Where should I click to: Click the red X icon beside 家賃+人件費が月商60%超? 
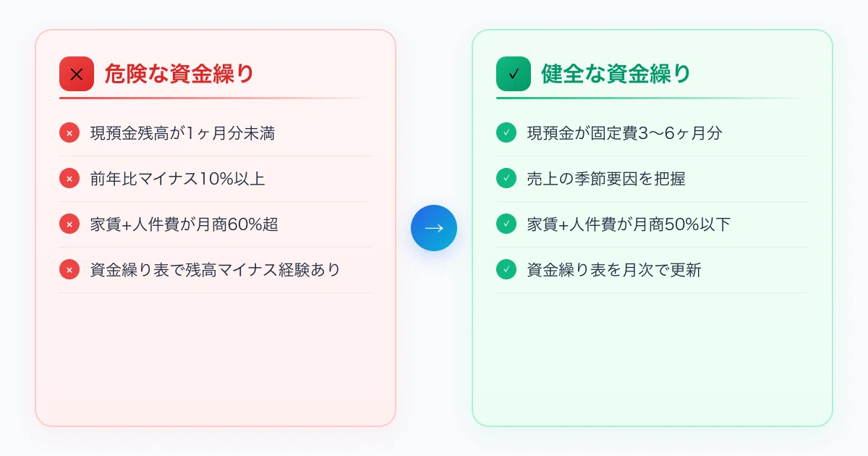click(x=69, y=224)
